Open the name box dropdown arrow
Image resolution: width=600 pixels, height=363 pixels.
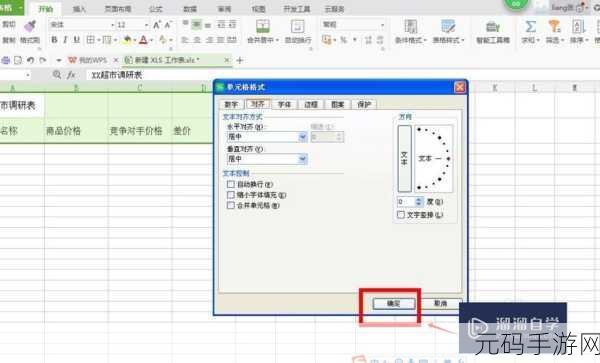coord(28,75)
